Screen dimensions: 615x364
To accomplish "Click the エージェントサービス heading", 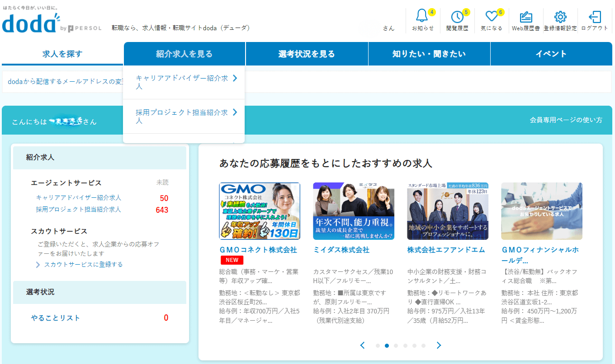I will pyautogui.click(x=66, y=183).
